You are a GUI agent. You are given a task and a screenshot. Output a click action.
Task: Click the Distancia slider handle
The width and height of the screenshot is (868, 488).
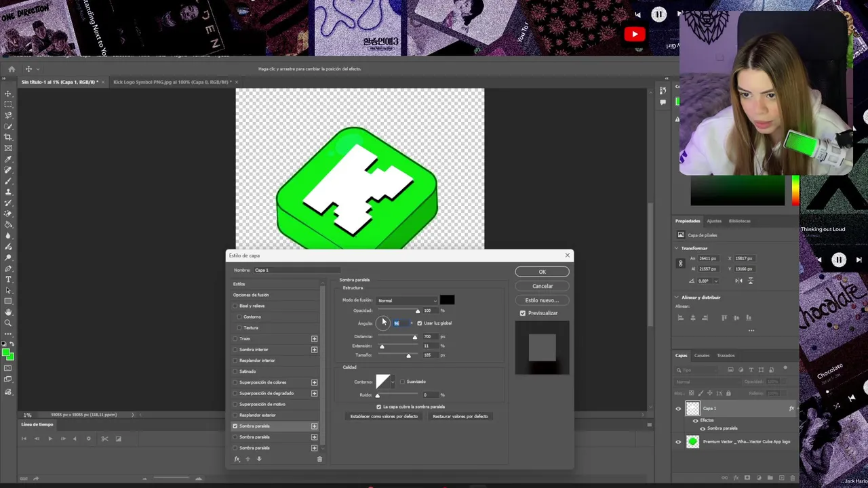pyautogui.click(x=415, y=338)
